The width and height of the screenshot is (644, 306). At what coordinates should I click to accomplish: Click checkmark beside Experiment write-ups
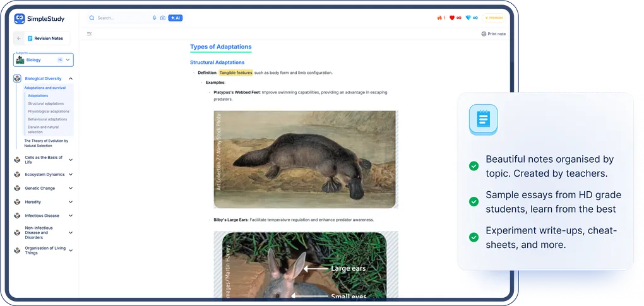474,237
